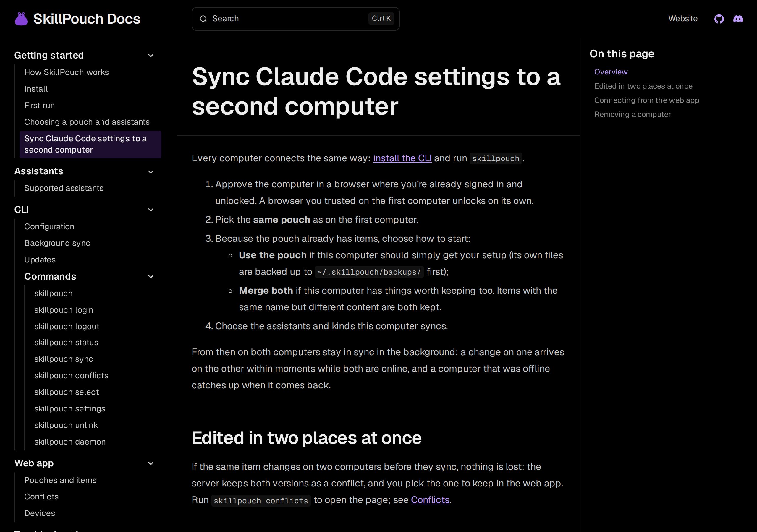This screenshot has height=532, width=757.
Task: Open the Updates page
Action: [x=40, y=259]
